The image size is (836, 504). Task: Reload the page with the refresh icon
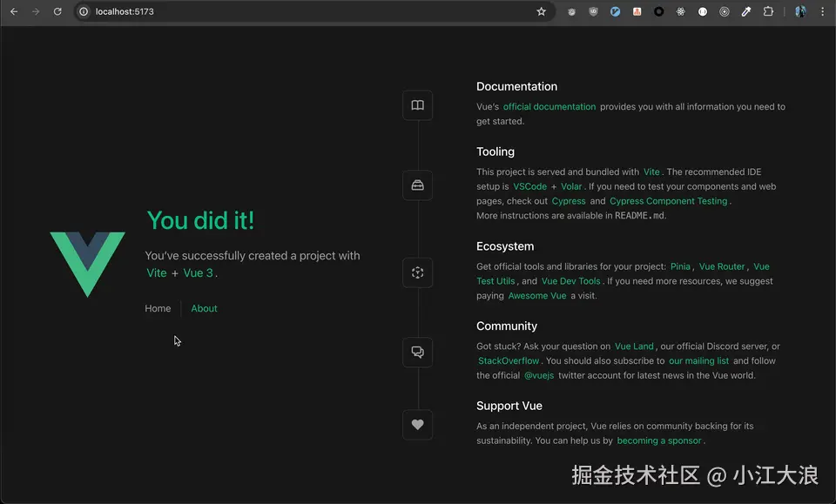57,12
